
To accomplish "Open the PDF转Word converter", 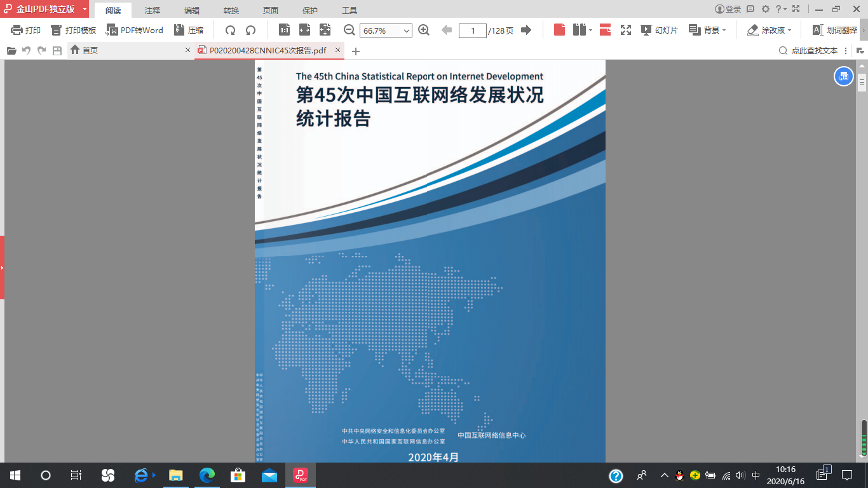I will [x=134, y=30].
